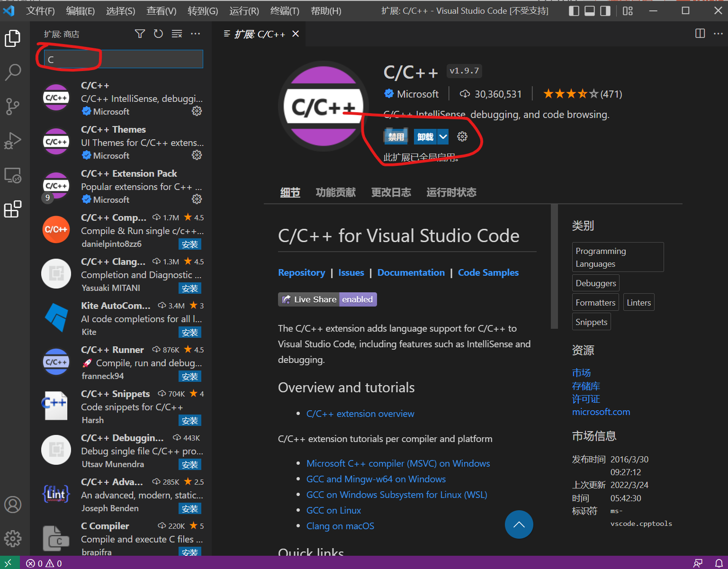Open the 转到(G) menu
This screenshot has width=728, height=569.
click(x=203, y=11)
